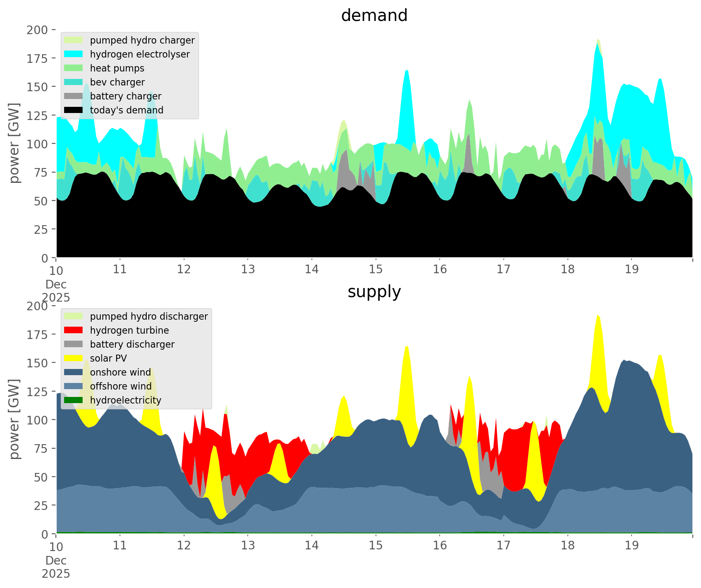
Task: Select the battery charger gray legend swatch
Action: (74, 96)
